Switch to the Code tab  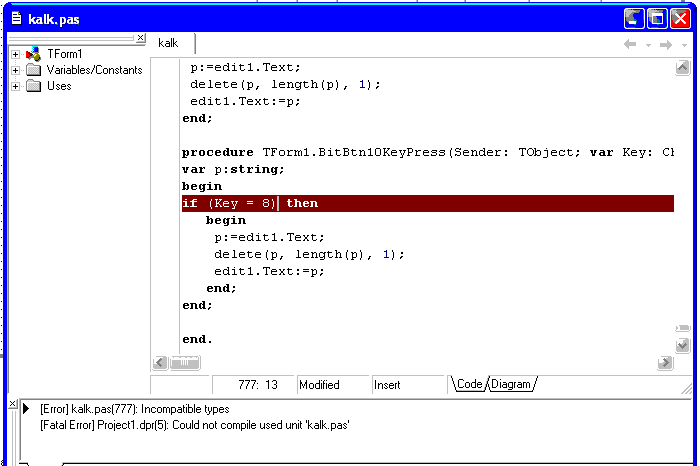pos(469,384)
